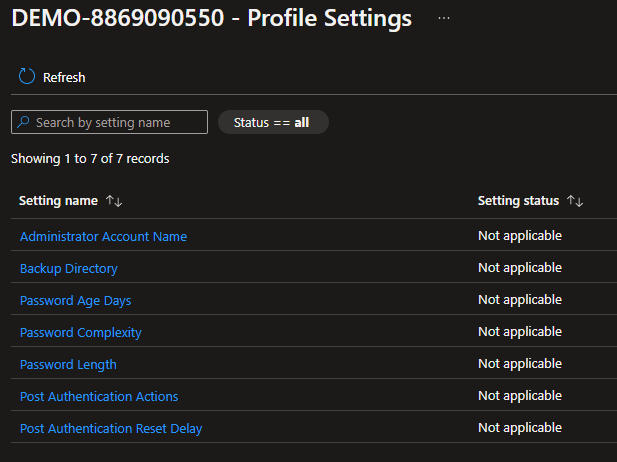Open the ellipsis more options menu
The image size is (617, 462).
[444, 18]
